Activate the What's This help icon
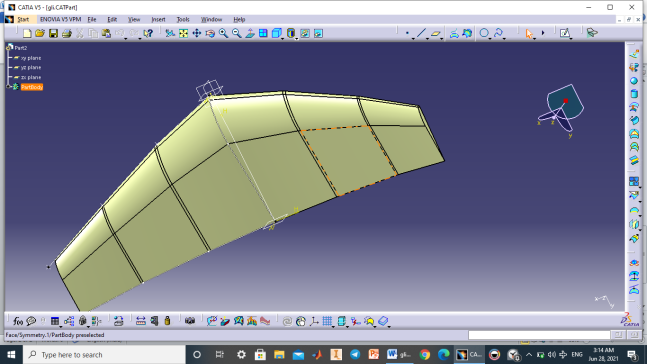Viewport: 647px width, 364px height. [x=148, y=33]
